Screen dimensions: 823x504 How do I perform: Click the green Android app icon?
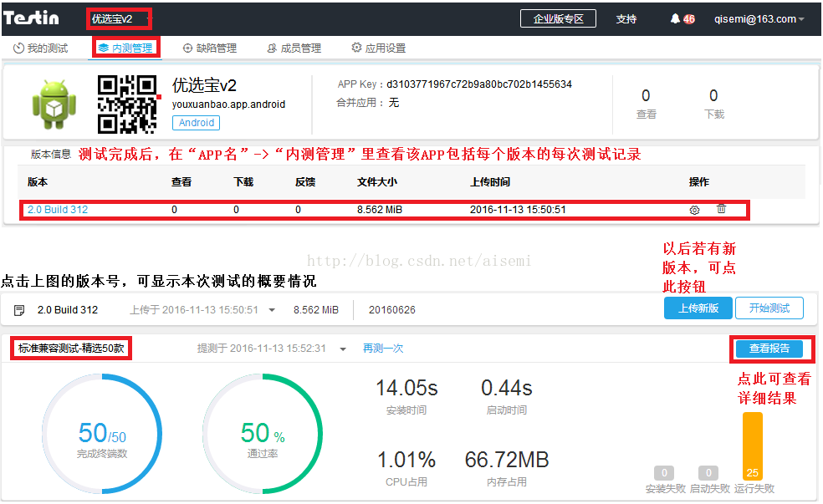(54, 104)
